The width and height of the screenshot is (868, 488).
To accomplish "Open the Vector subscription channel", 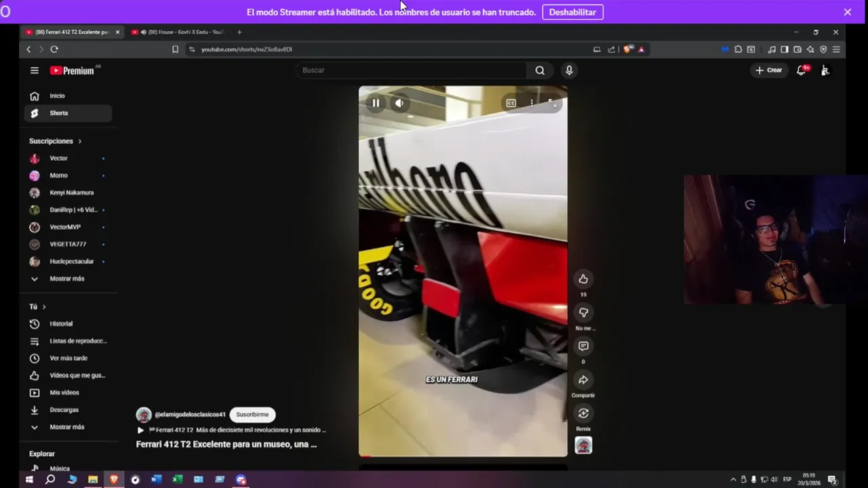I will tap(68, 158).
